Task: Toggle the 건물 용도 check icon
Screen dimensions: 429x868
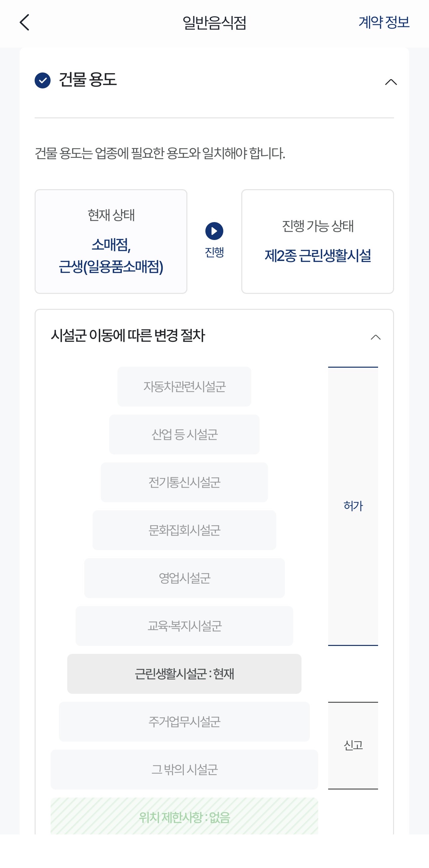Action: tap(43, 80)
